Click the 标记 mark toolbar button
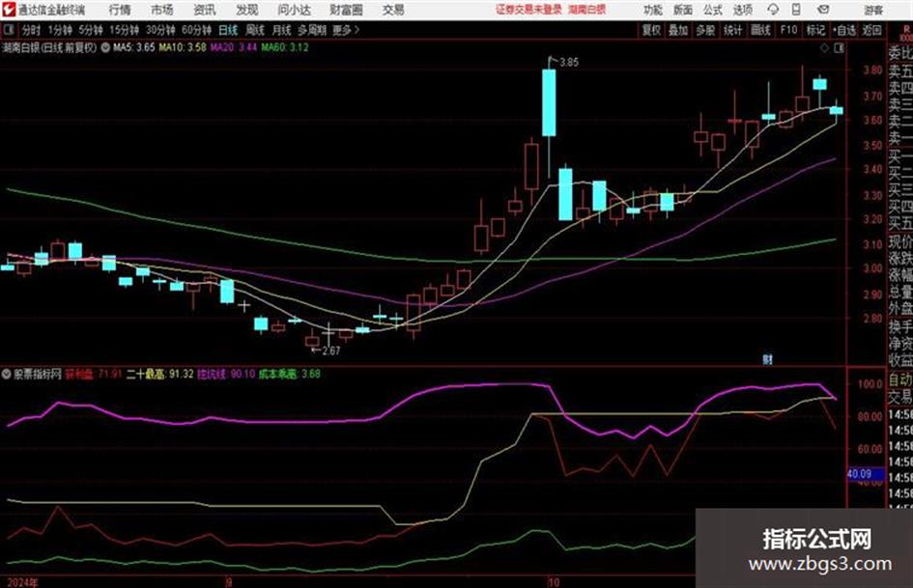The image size is (913, 588). click(x=815, y=30)
